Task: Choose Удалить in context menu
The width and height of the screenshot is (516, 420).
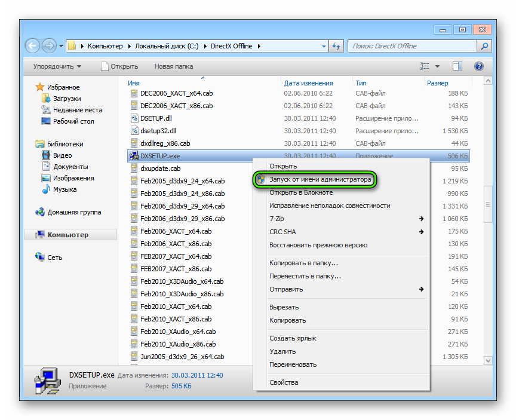Action: pyautogui.click(x=341, y=351)
